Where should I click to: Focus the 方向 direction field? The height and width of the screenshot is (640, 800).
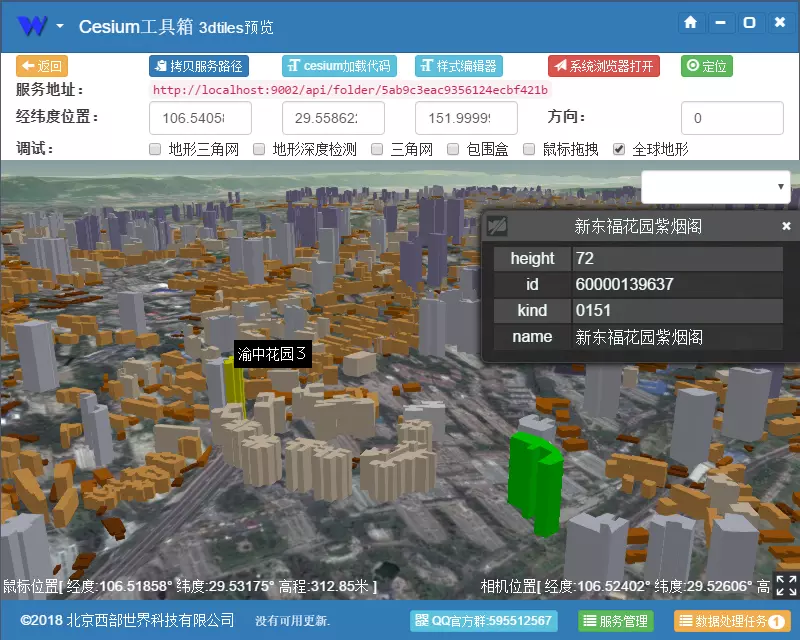pos(732,118)
